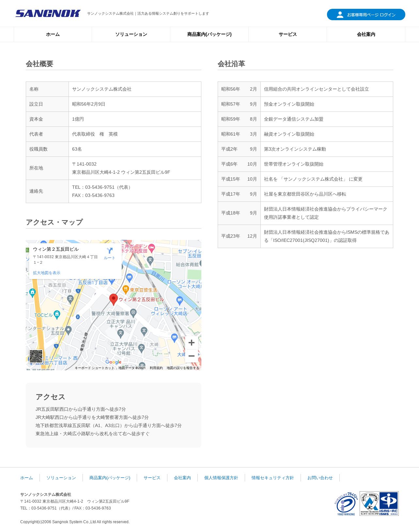Select TEL：03-5436-9751（代表）text in table
419x532 pixels.
pos(102,187)
